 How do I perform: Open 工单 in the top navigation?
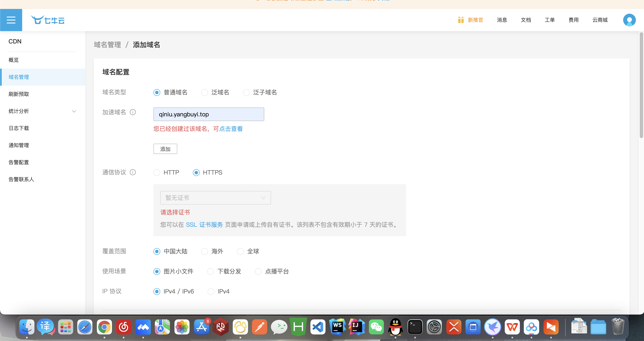(x=550, y=20)
